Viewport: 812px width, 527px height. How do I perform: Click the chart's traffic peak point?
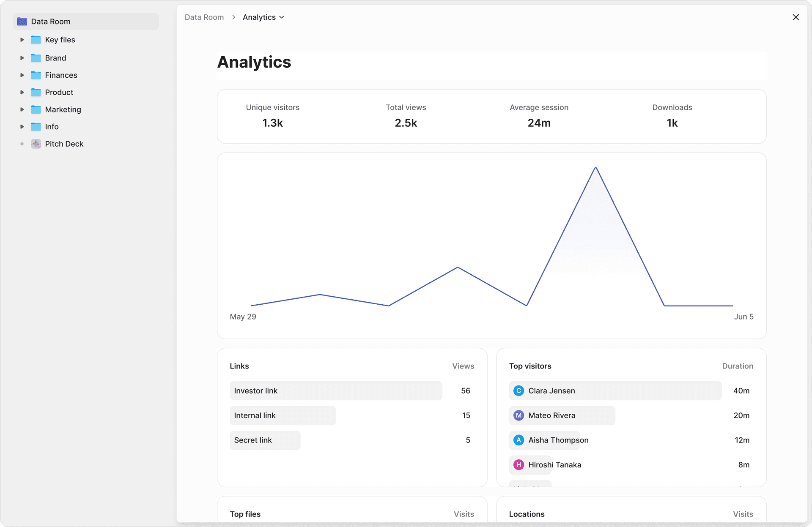coord(595,167)
